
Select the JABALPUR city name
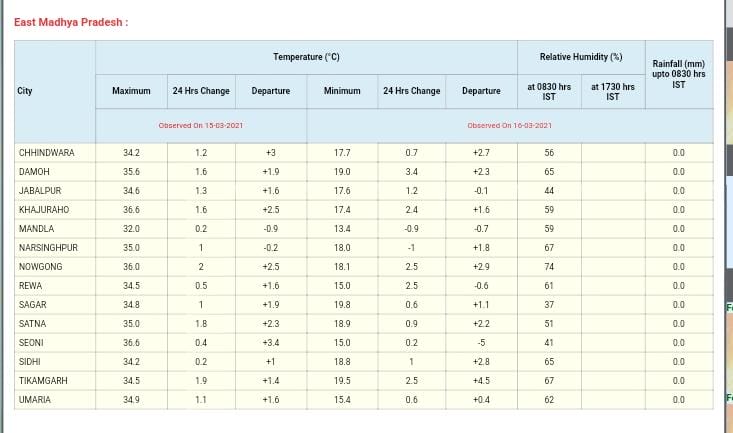[40, 191]
